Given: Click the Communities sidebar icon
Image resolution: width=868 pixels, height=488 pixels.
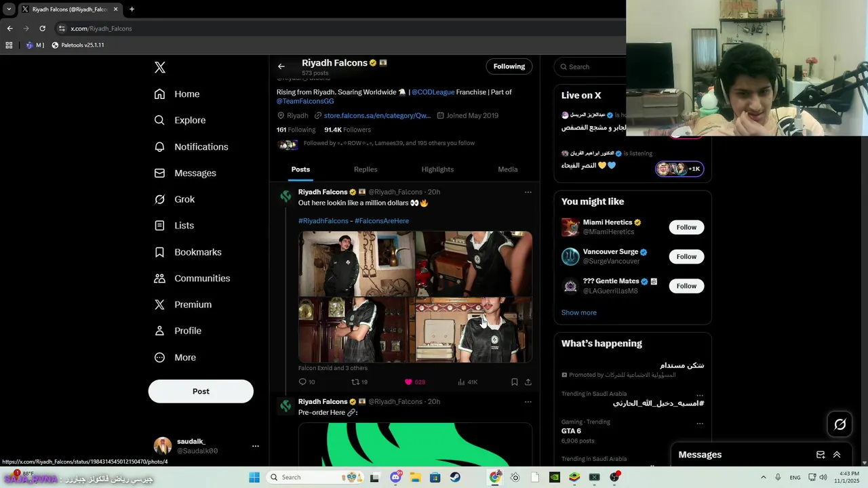Looking at the screenshot, I should (159, 279).
